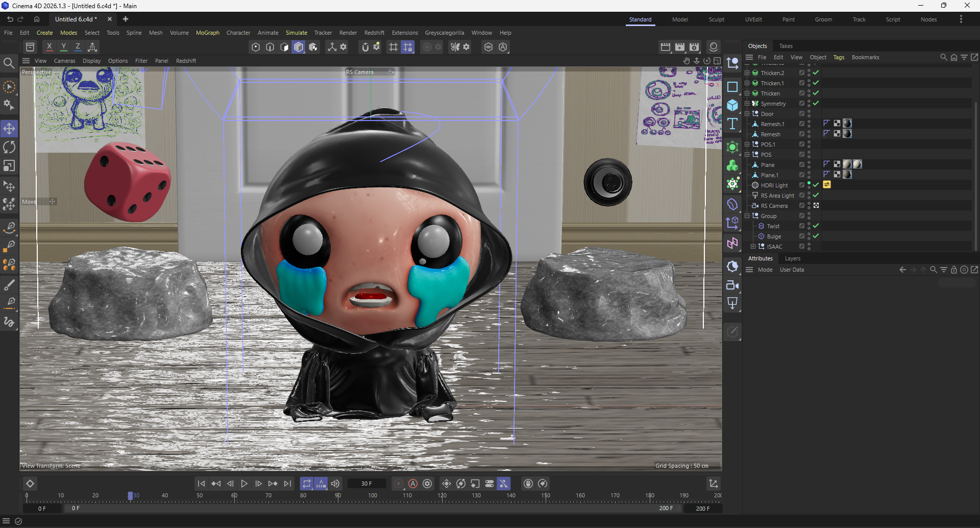Screen dimensions: 980x528
Task: Add a camera from the right palette
Action: pos(732,285)
